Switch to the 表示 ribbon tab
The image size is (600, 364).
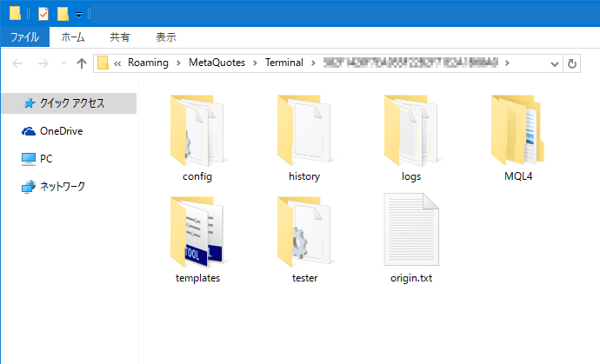(166, 37)
